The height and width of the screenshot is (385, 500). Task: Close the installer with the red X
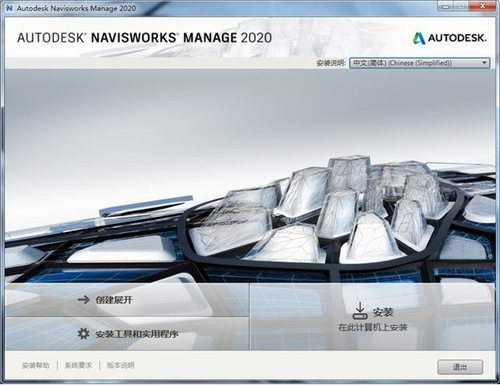pyautogui.click(x=482, y=6)
